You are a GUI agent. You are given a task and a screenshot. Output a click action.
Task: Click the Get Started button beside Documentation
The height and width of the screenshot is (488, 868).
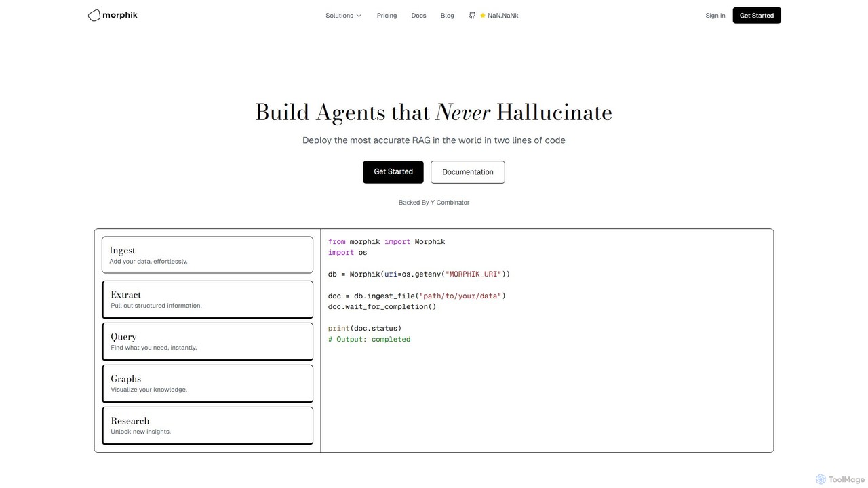(x=393, y=171)
